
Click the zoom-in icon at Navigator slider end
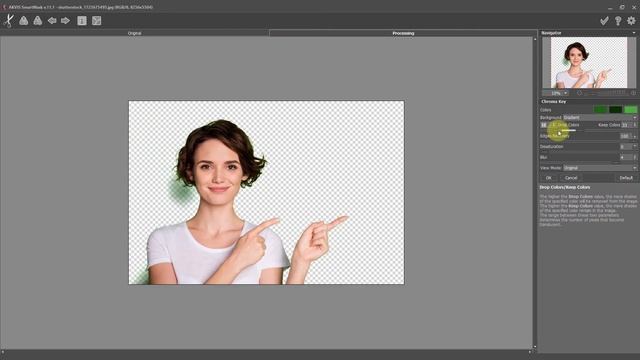(633, 93)
